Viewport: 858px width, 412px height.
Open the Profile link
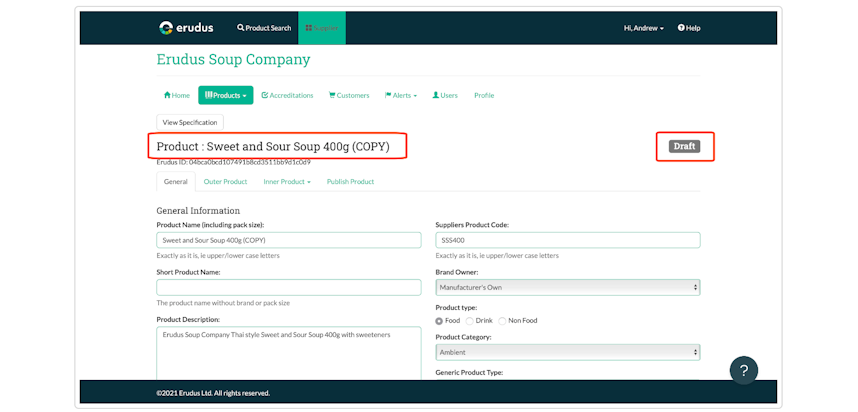point(484,95)
